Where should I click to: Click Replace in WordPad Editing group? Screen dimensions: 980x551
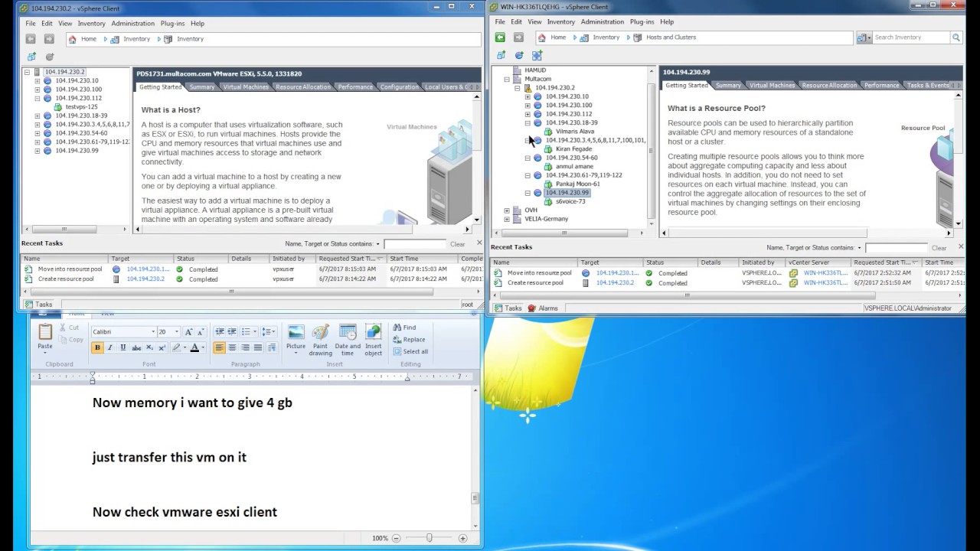pyautogui.click(x=409, y=340)
